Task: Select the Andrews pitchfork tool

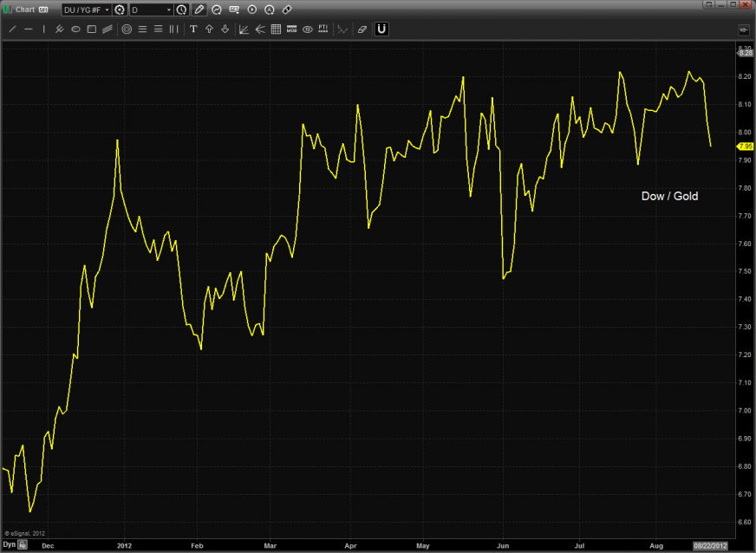Action: pyautogui.click(x=59, y=29)
